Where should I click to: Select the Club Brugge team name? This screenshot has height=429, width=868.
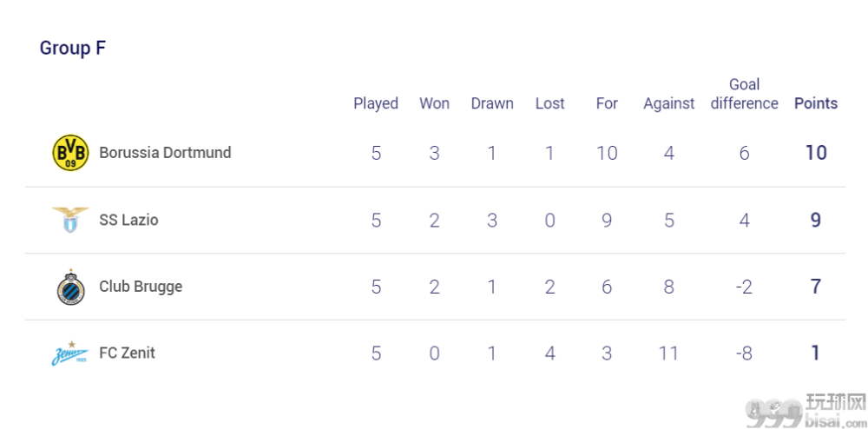pyautogui.click(x=141, y=287)
